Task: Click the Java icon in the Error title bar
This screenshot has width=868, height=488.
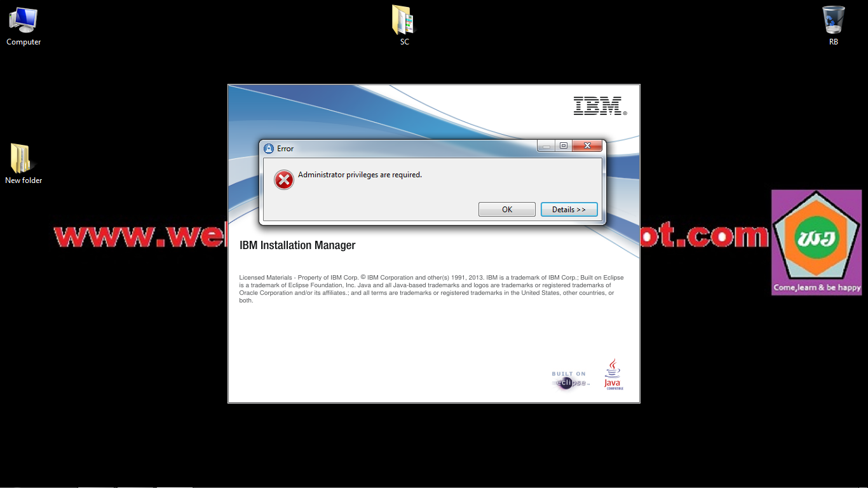Action: click(269, 148)
